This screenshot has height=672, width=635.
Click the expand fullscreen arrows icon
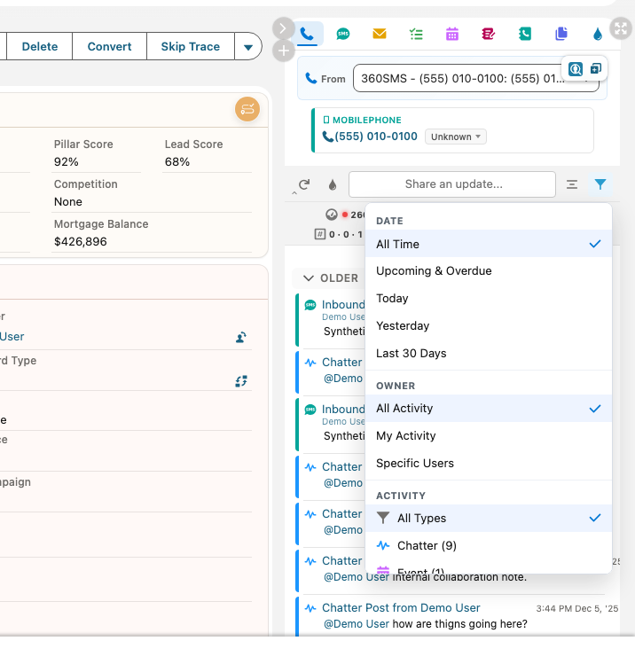[621, 28]
